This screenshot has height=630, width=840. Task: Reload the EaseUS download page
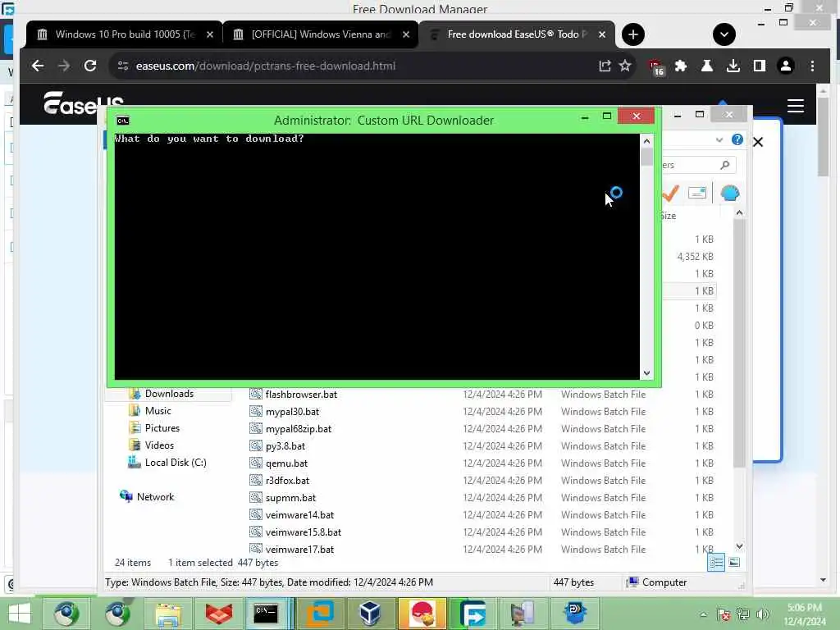tap(90, 66)
